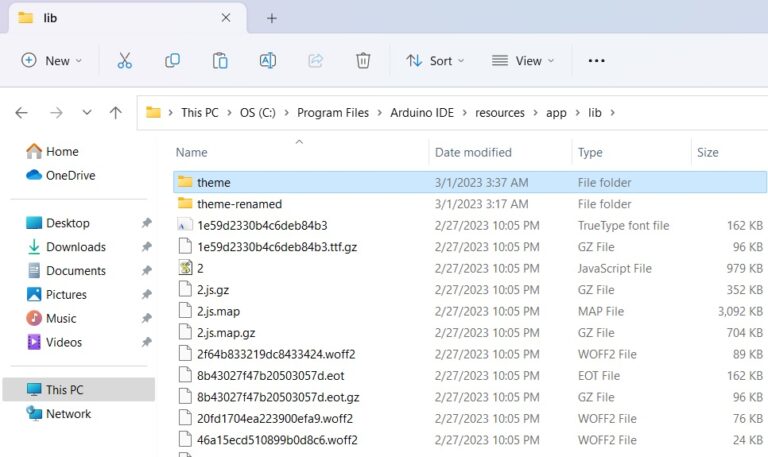Expand chevron after Arduino IDE breadcrumb
The width and height of the screenshot is (768, 457).
click(465, 113)
